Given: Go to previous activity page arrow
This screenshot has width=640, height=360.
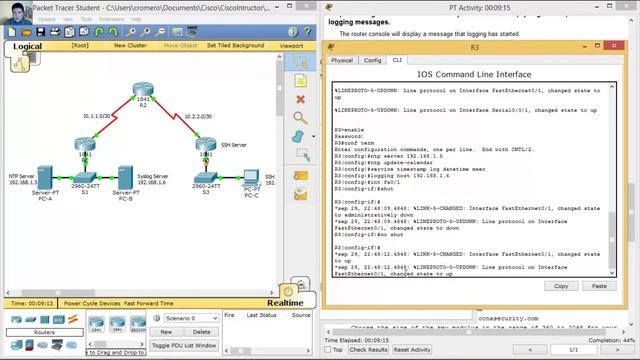Looking at the screenshot, I should pos(530,350).
